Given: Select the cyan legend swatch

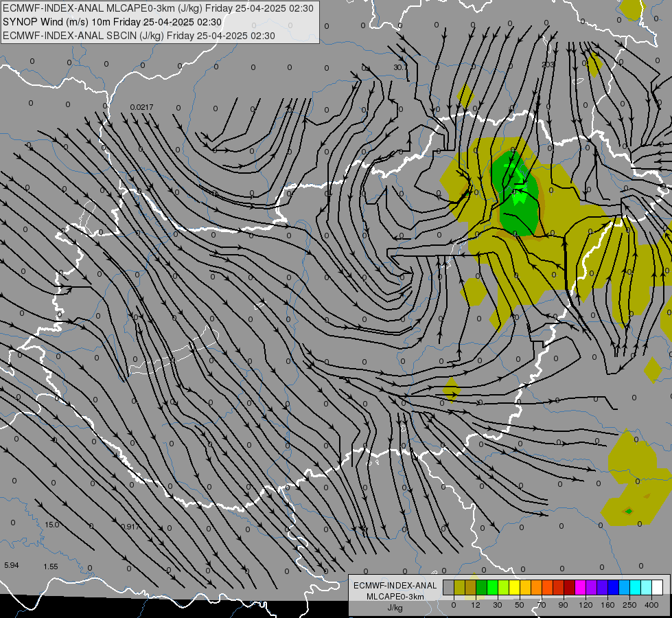Looking at the screenshot, I should coord(636,587).
